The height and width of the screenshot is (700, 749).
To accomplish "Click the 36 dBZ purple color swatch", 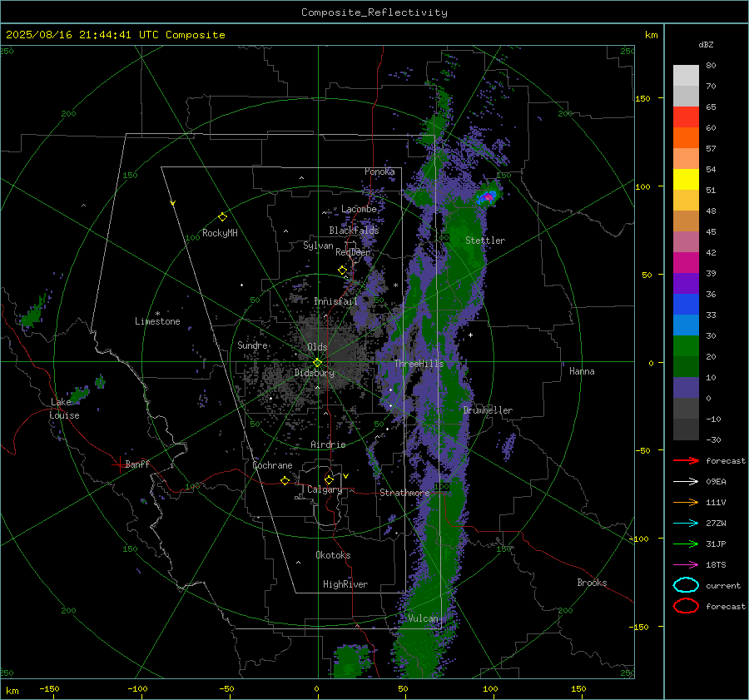I will point(686,283).
